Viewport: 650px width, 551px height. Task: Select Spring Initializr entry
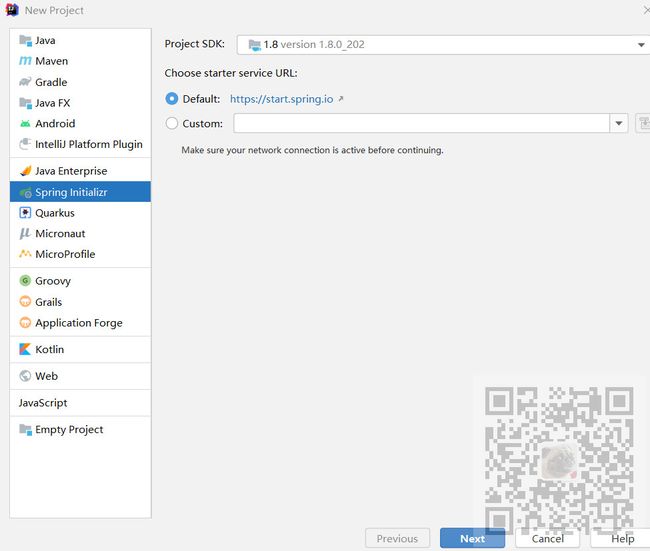pos(80,192)
